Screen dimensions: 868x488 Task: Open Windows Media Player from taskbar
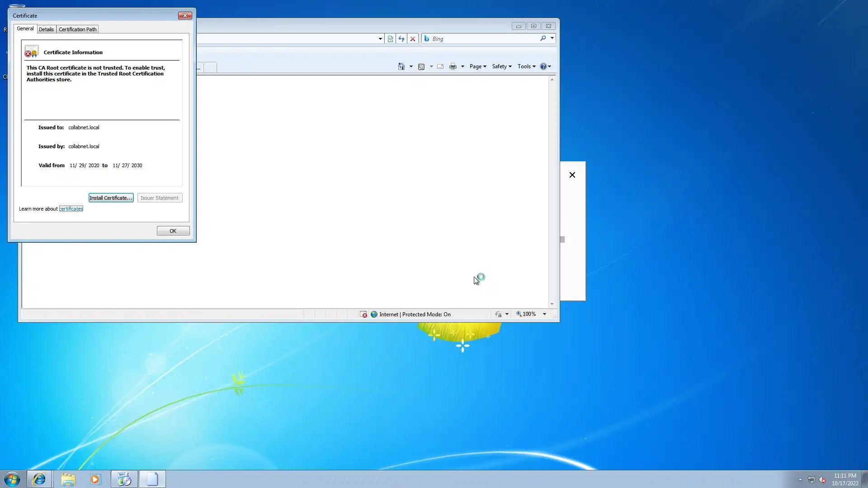point(95,479)
